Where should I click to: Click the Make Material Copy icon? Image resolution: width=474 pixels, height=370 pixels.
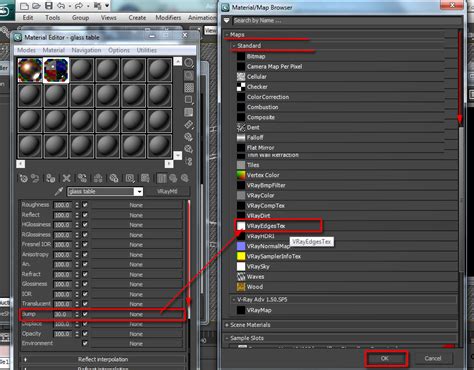(x=82, y=178)
